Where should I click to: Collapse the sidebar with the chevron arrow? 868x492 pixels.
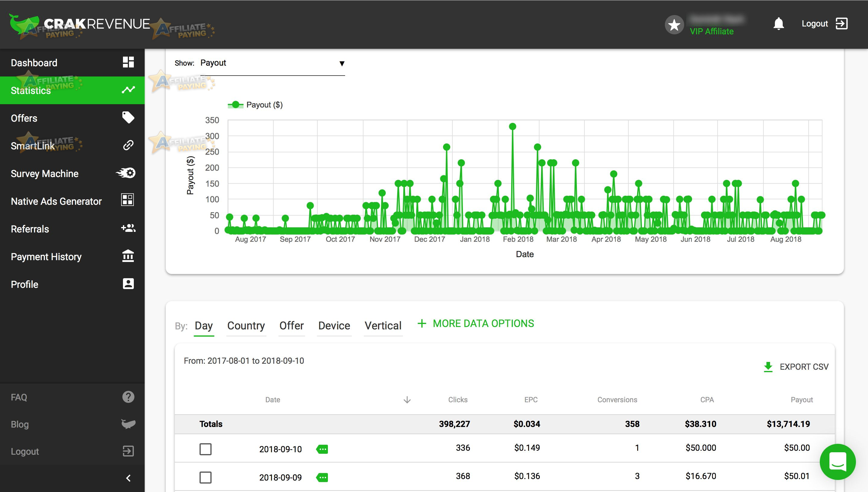click(x=128, y=478)
